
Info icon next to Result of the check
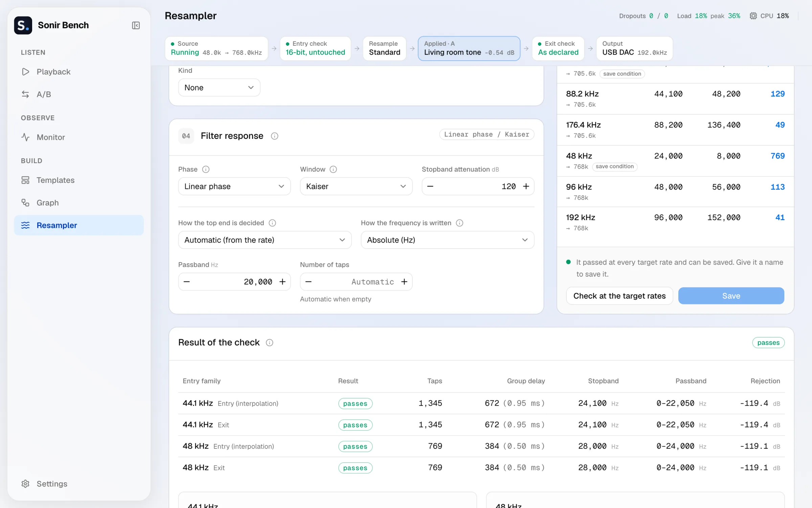pyautogui.click(x=269, y=343)
